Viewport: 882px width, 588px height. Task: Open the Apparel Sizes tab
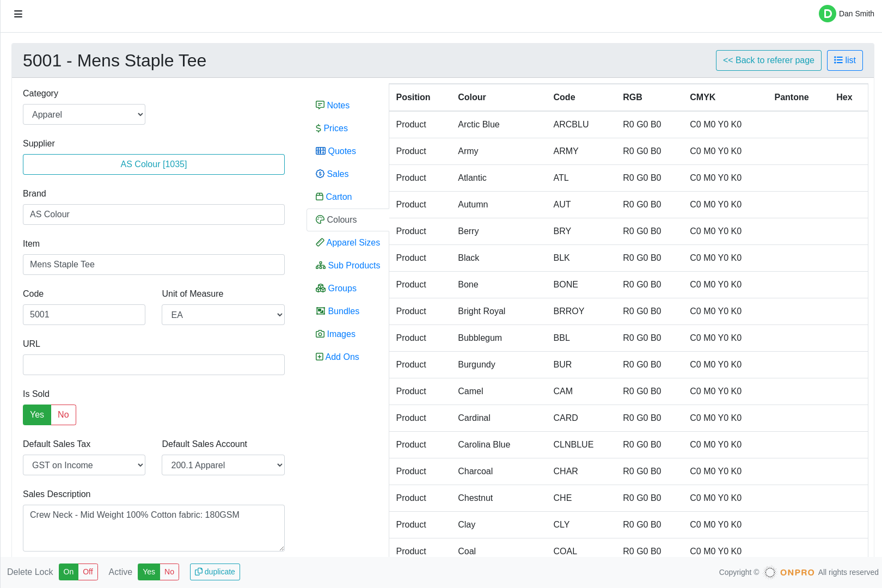click(x=347, y=242)
